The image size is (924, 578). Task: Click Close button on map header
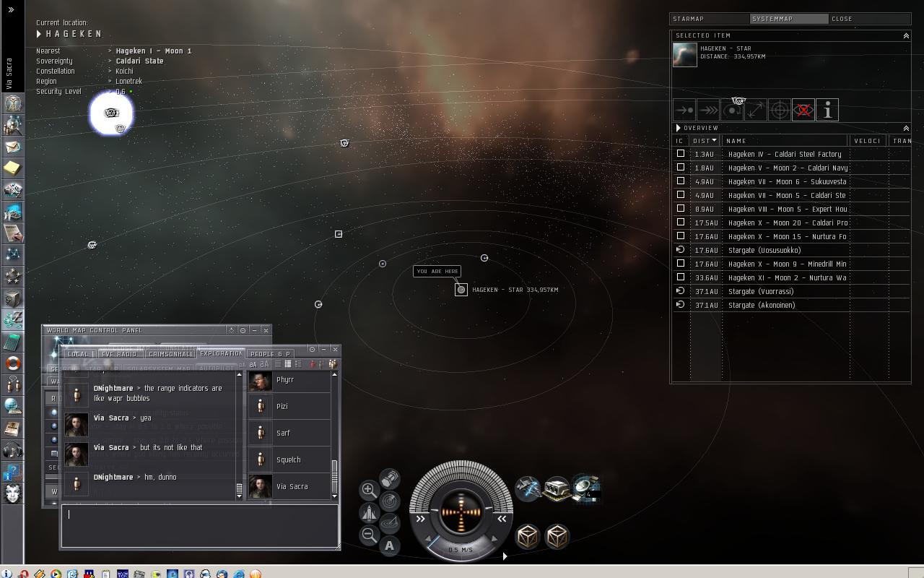click(869, 19)
